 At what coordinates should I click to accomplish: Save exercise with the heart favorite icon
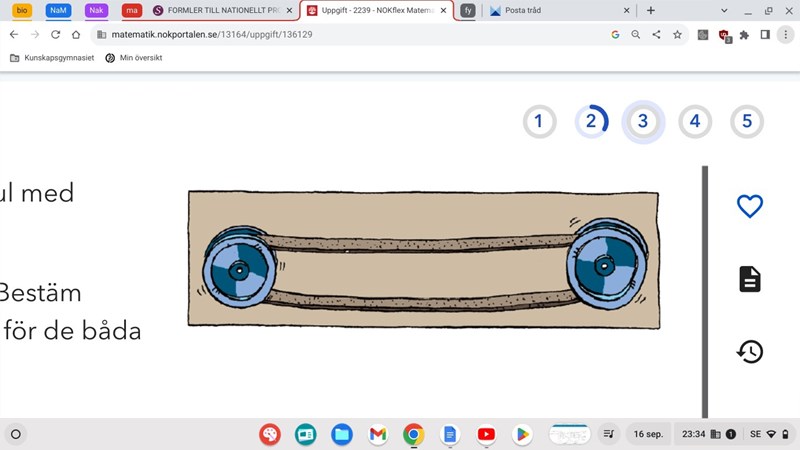click(x=749, y=206)
